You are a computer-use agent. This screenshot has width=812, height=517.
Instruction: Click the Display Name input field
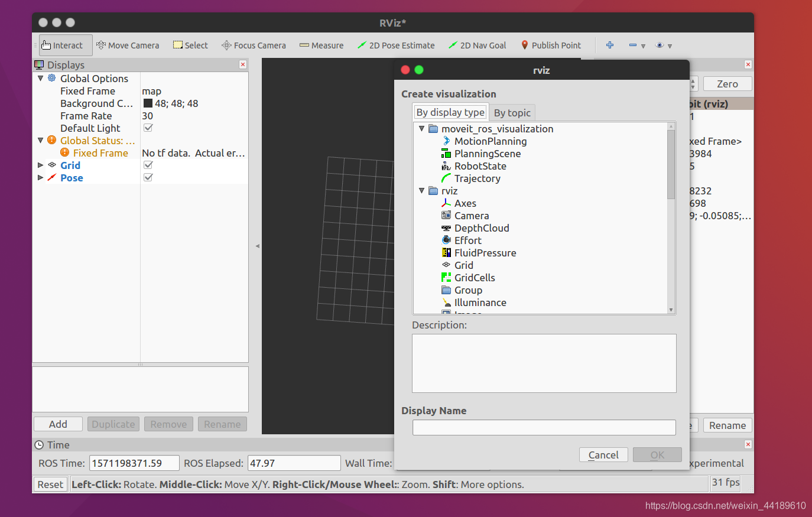click(x=544, y=428)
